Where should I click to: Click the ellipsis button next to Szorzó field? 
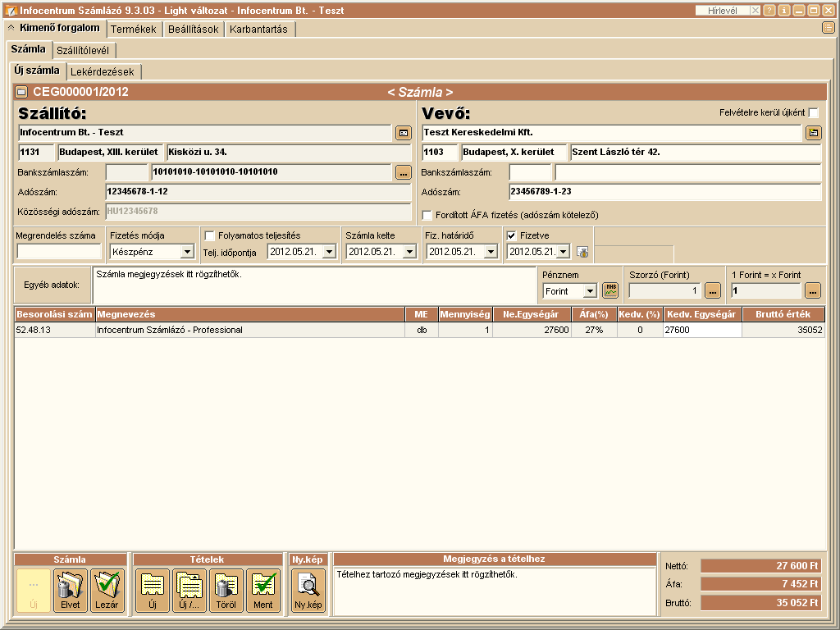712,290
